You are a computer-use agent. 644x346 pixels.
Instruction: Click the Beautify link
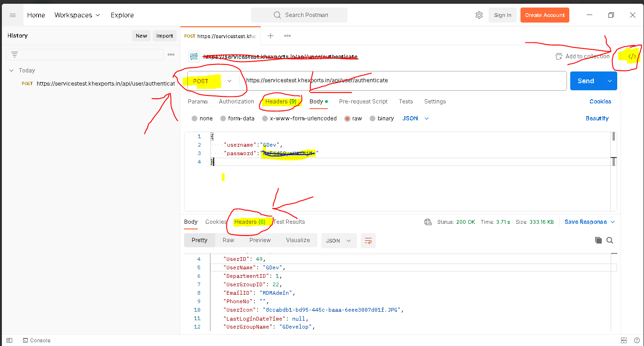(x=597, y=118)
